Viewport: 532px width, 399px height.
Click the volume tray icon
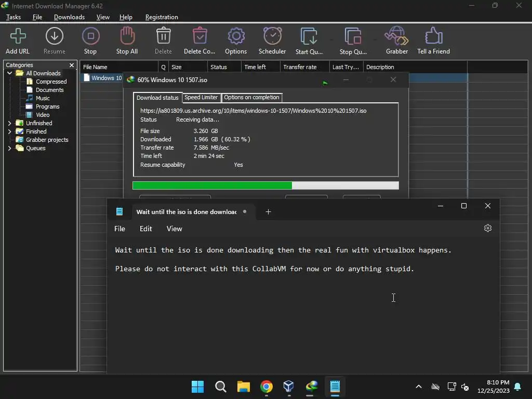(465, 387)
